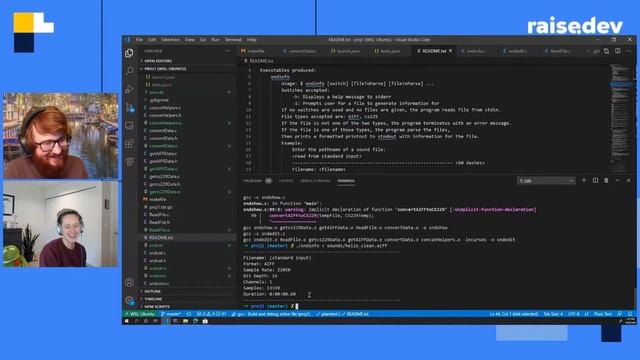Click the new terminal plus icon
The width and height of the screenshot is (640, 360).
coord(584,180)
